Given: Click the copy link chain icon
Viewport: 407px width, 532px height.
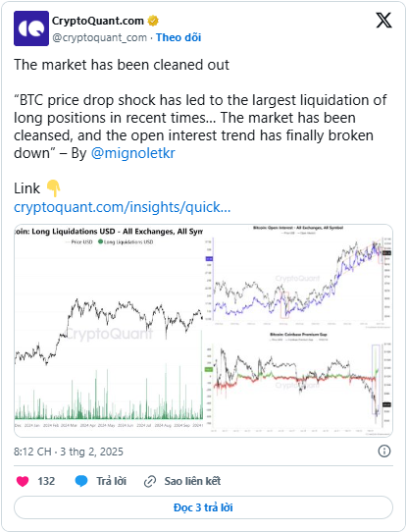Looking at the screenshot, I should pyautogui.click(x=150, y=481).
